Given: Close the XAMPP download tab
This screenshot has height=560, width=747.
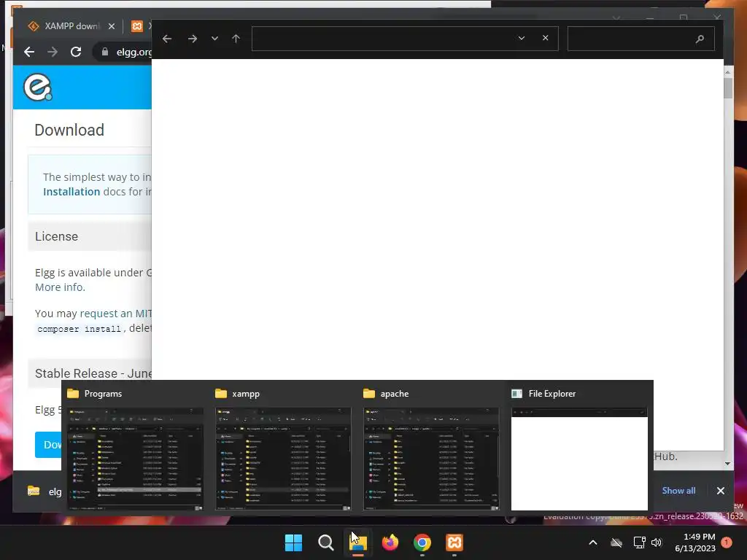Looking at the screenshot, I should (112, 26).
